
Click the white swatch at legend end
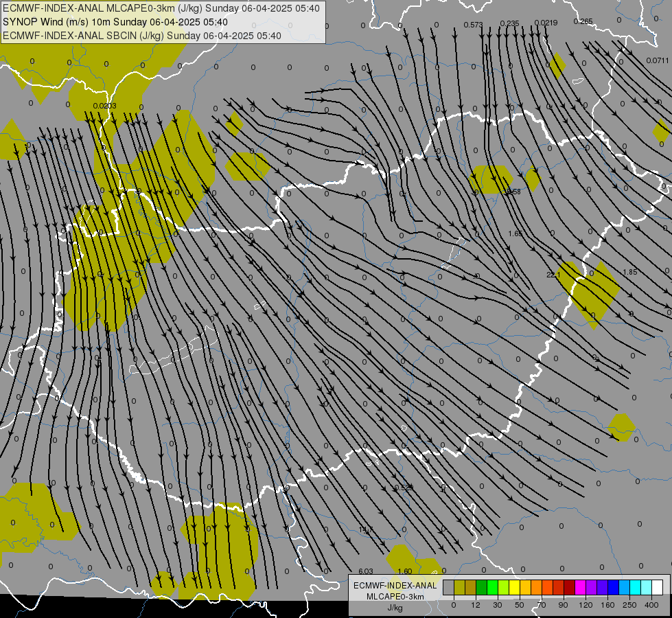click(658, 587)
